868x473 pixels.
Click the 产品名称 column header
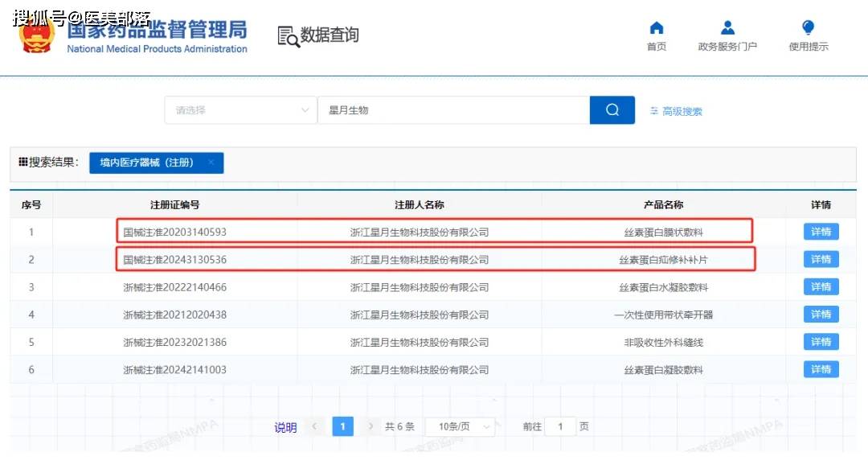[663, 205]
